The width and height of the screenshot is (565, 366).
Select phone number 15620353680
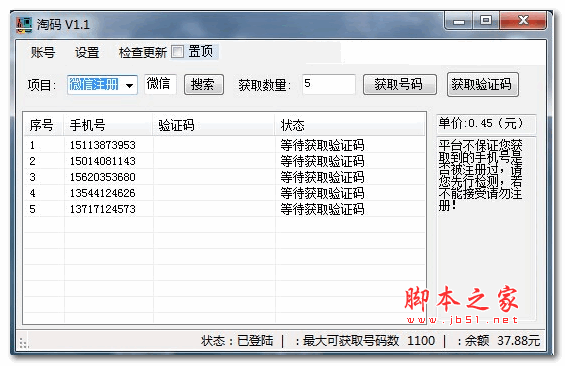click(x=103, y=177)
